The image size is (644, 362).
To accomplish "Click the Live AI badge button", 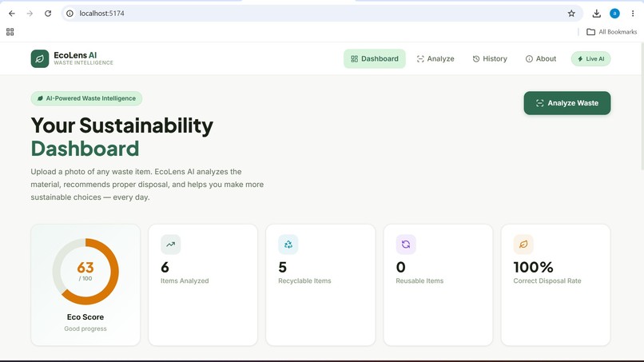I will pyautogui.click(x=590, y=59).
